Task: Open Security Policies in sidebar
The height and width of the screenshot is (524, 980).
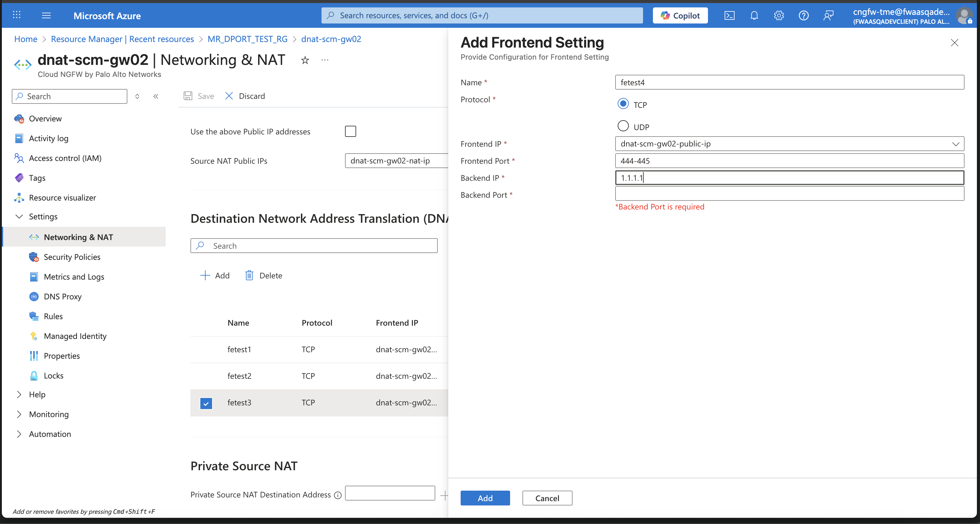Action: pos(72,257)
